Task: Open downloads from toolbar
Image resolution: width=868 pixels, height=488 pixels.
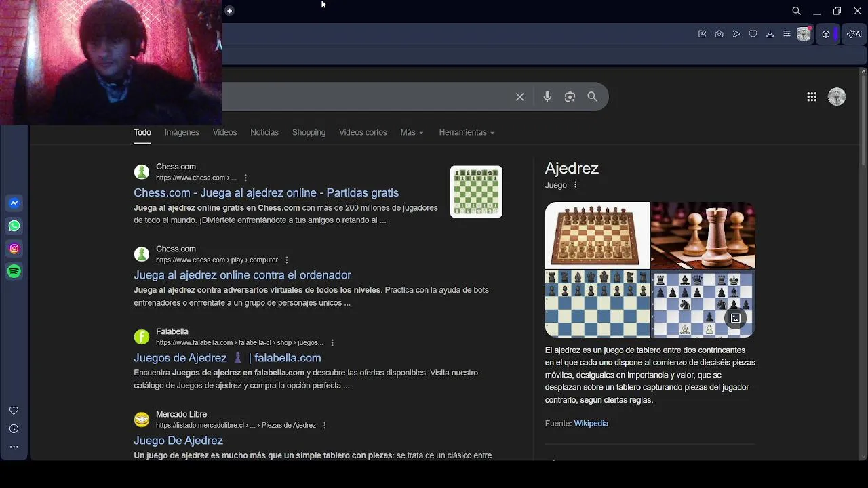Action: pos(770,34)
